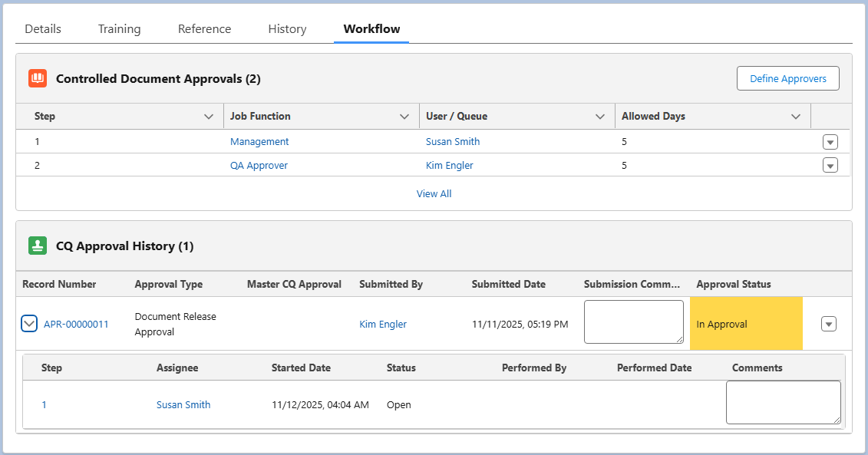Open Job Function column menu chevron
Image resolution: width=868 pixels, height=455 pixels.
coord(404,117)
